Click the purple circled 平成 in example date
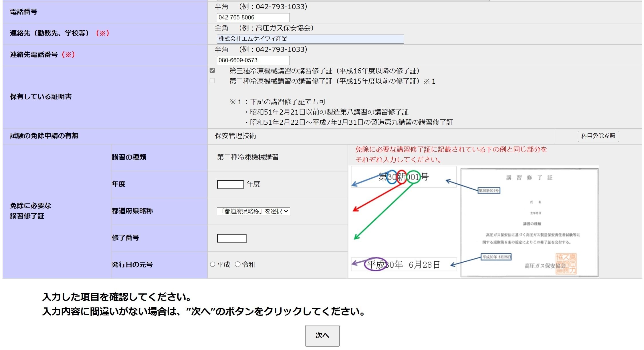 (375, 264)
